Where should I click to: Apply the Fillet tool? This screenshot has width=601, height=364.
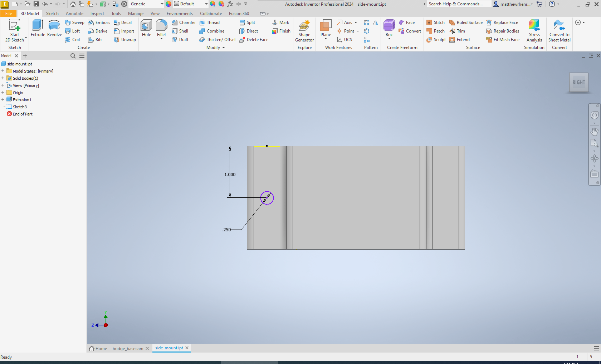click(161, 28)
